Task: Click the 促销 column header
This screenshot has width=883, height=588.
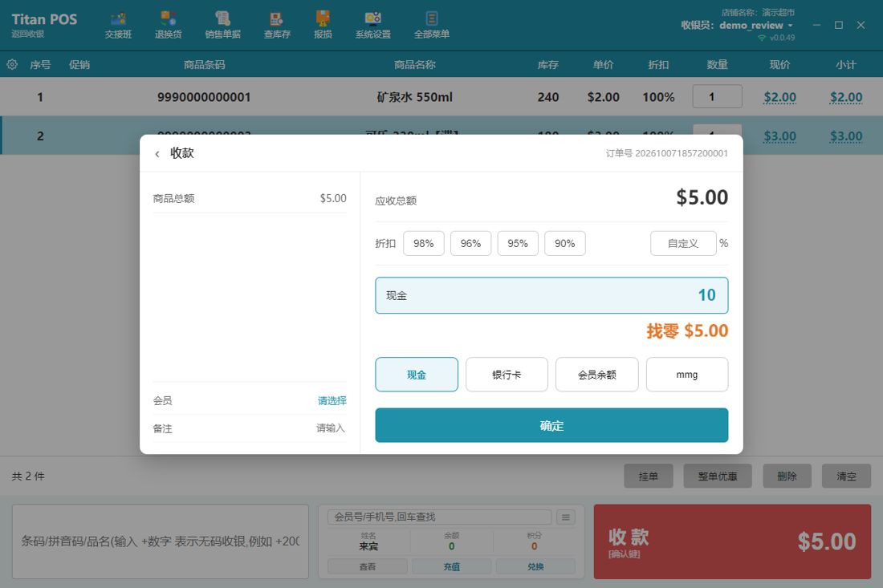Action: click(79, 65)
